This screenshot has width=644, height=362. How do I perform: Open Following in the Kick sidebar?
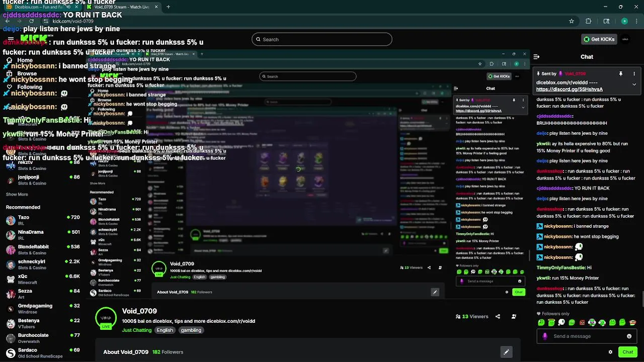point(24,87)
